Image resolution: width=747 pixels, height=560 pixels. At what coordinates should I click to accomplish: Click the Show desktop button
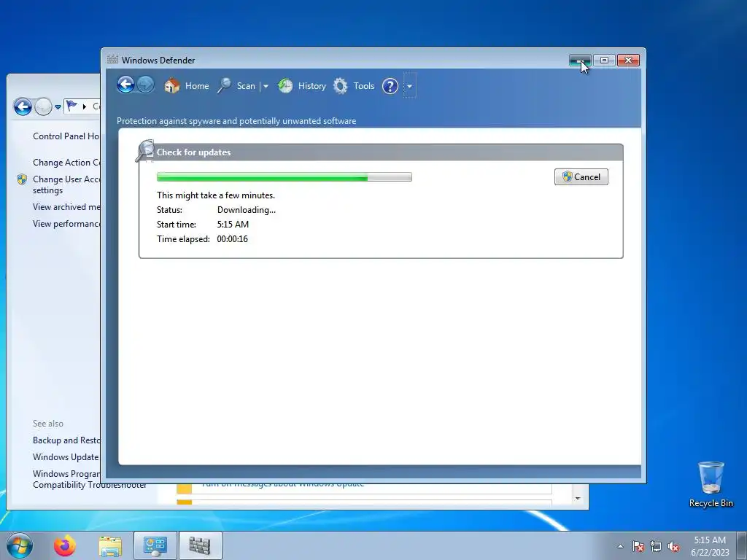click(742, 545)
